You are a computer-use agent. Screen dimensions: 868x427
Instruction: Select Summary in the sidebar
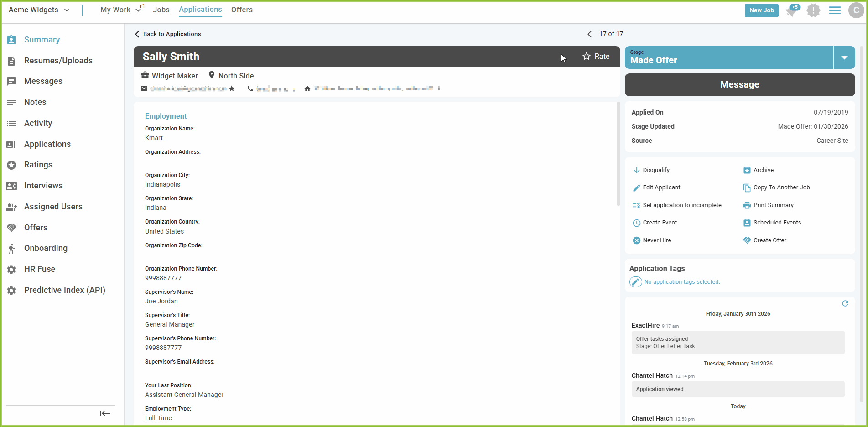coord(42,40)
